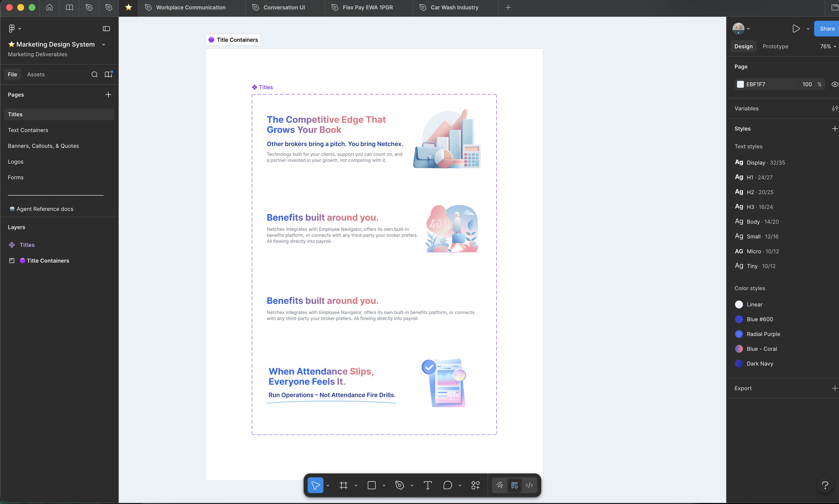
Task: Collapse the left sidebar panel
Action: click(x=106, y=29)
